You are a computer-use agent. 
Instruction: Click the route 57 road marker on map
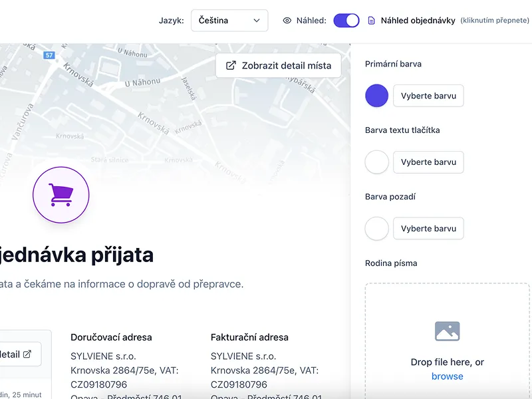pyautogui.click(x=49, y=55)
